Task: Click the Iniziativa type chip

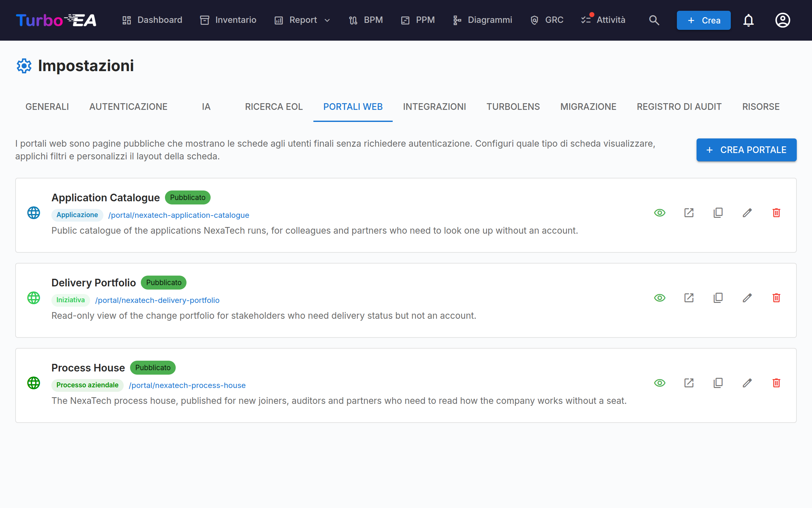Action: 70,300
